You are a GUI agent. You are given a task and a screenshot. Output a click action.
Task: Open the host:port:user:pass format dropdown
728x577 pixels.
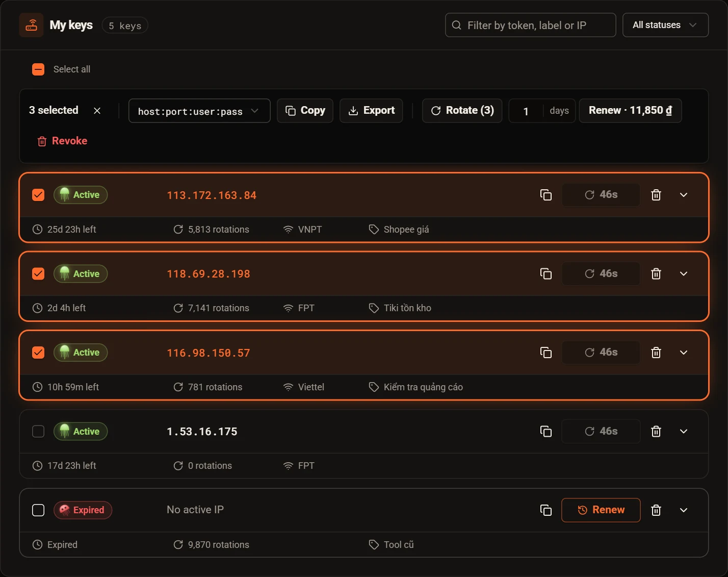pyautogui.click(x=199, y=111)
